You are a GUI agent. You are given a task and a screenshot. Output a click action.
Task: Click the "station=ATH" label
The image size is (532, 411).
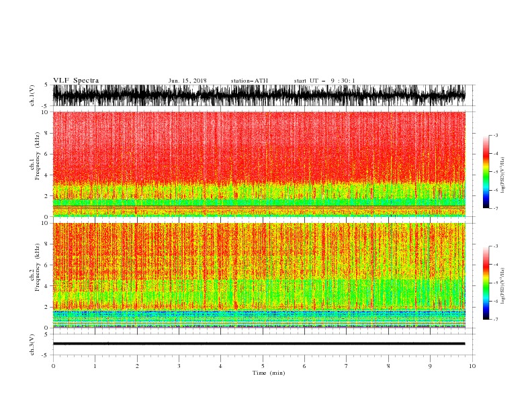pyautogui.click(x=249, y=81)
